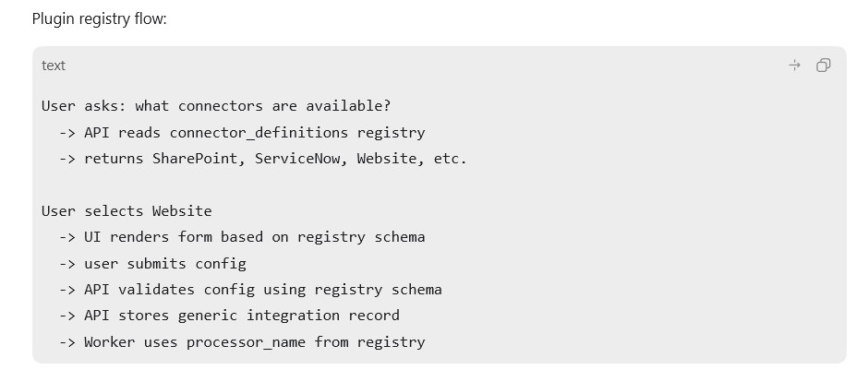Click the 'returns SharePoint, ServiceNow' line

tap(263, 159)
